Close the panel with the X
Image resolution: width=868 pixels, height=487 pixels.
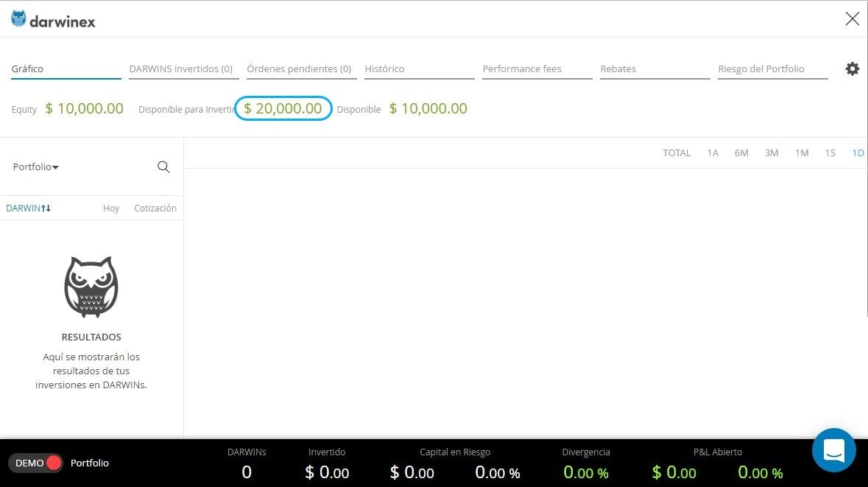(853, 19)
